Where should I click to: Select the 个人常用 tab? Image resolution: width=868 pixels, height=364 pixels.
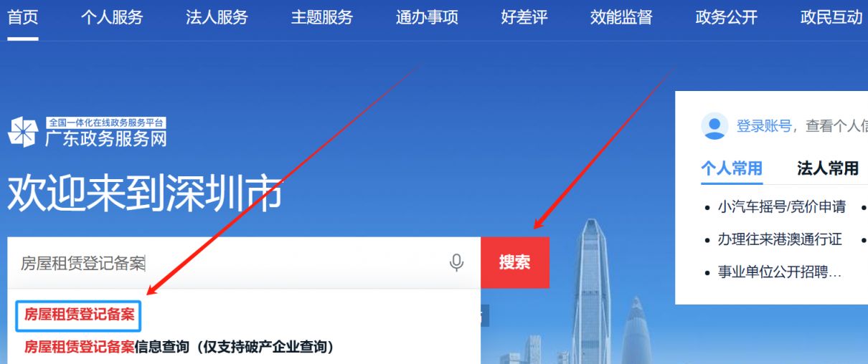[x=732, y=168]
